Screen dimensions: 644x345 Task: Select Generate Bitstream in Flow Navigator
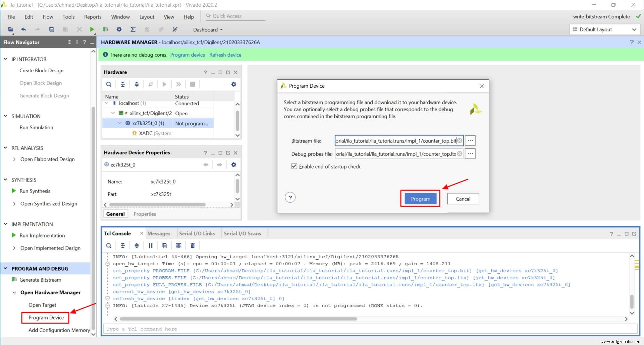[x=40, y=280]
